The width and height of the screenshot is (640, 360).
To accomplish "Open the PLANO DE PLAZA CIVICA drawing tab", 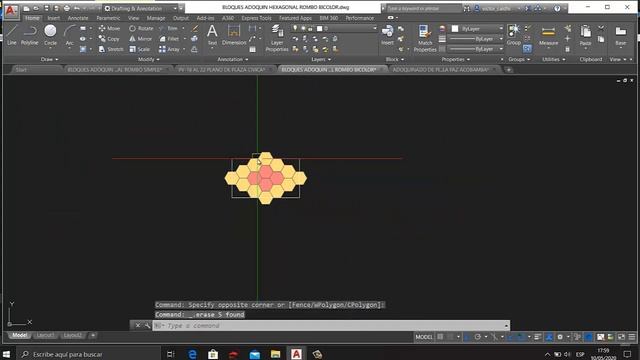I will (x=225, y=70).
